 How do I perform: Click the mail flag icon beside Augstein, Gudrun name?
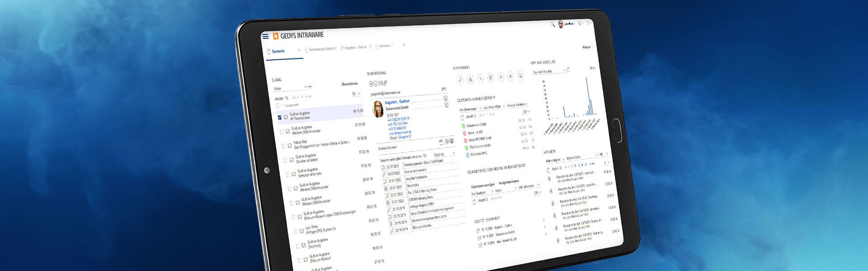pyautogui.click(x=445, y=98)
